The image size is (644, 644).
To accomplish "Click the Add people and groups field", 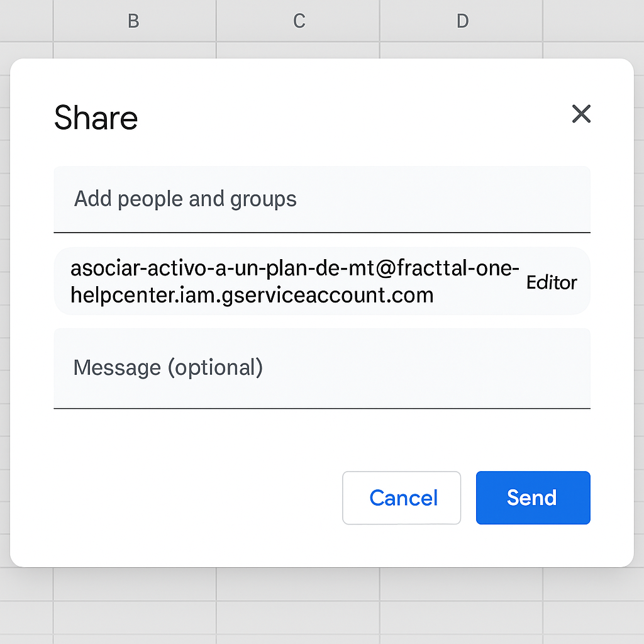I will (321, 199).
